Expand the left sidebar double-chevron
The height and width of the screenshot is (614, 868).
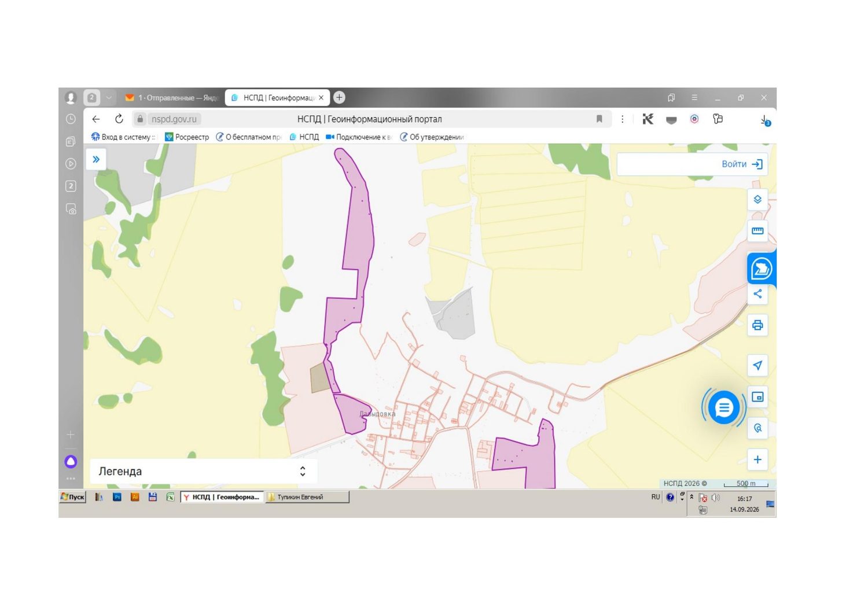(96, 159)
